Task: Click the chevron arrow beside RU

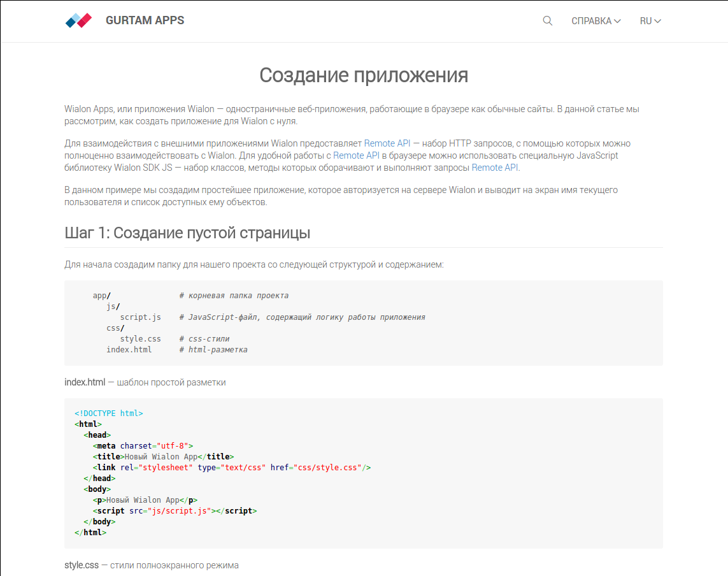Action: (658, 21)
